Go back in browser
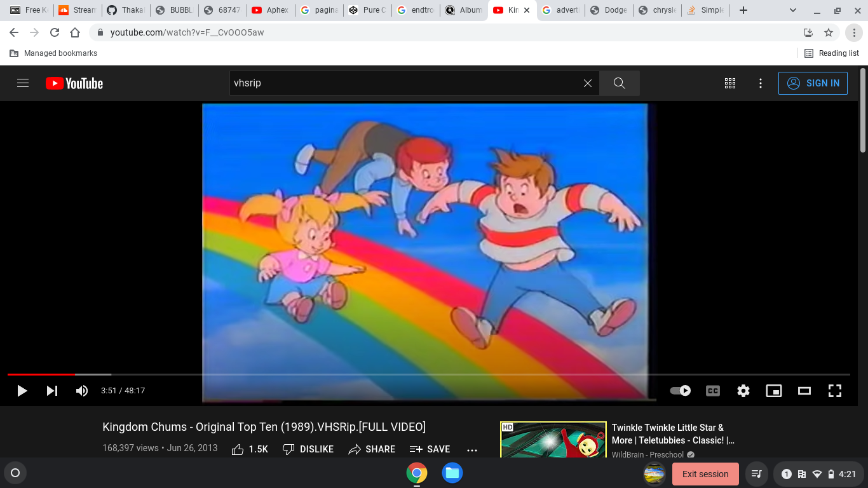This screenshot has height=488, width=868. 14,32
